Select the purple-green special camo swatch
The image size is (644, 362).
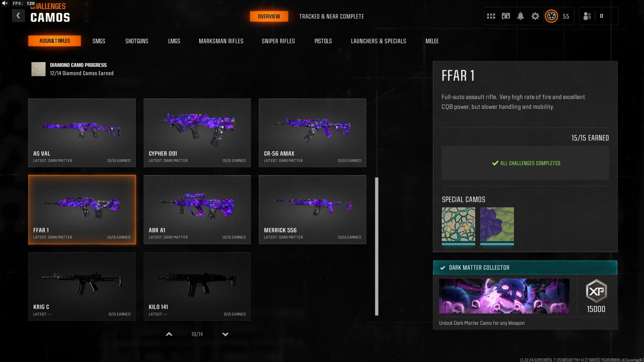[497, 225]
